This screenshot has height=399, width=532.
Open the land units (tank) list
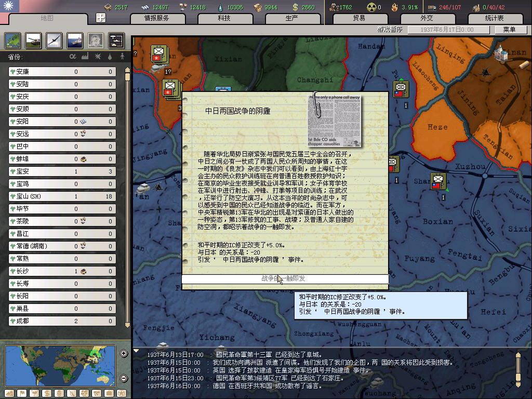[x=34, y=41]
